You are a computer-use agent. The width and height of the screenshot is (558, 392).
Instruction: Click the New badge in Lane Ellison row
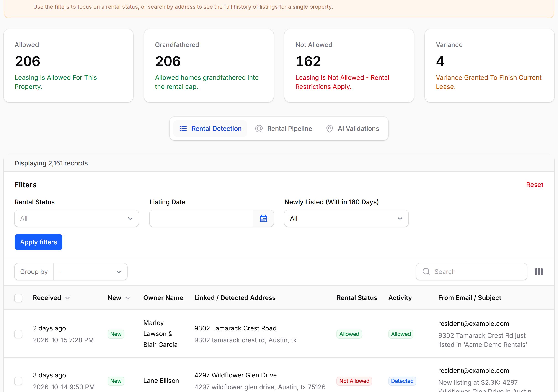pos(116,381)
